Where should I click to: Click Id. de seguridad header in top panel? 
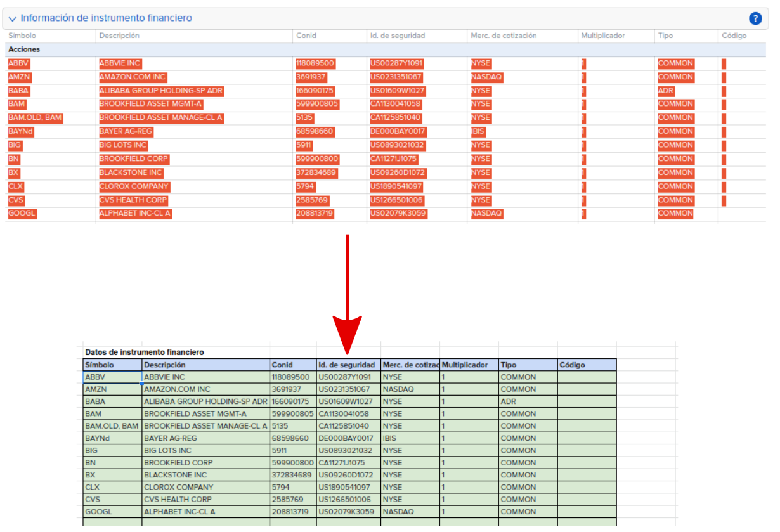click(398, 36)
